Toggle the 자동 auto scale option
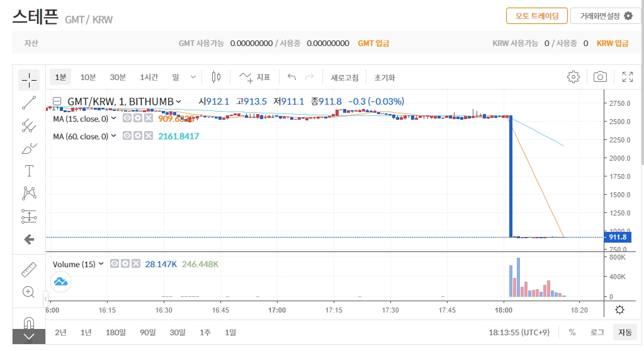Image resolution: width=644 pixels, height=351 pixels. 624,332
